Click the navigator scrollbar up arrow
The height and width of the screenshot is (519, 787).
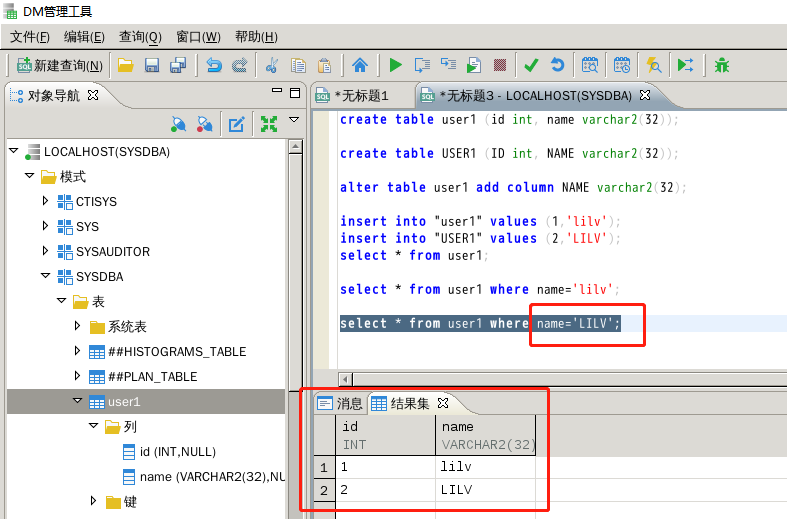(296, 147)
